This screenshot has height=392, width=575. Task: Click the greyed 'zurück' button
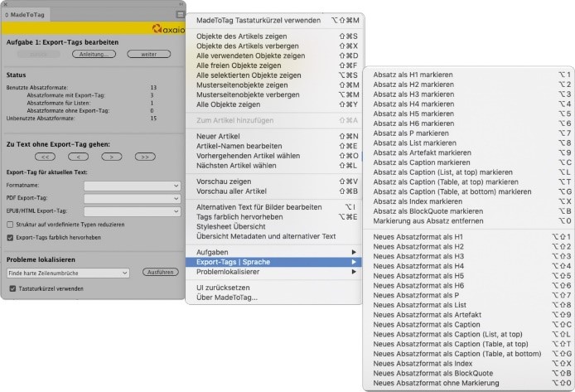tap(38, 54)
